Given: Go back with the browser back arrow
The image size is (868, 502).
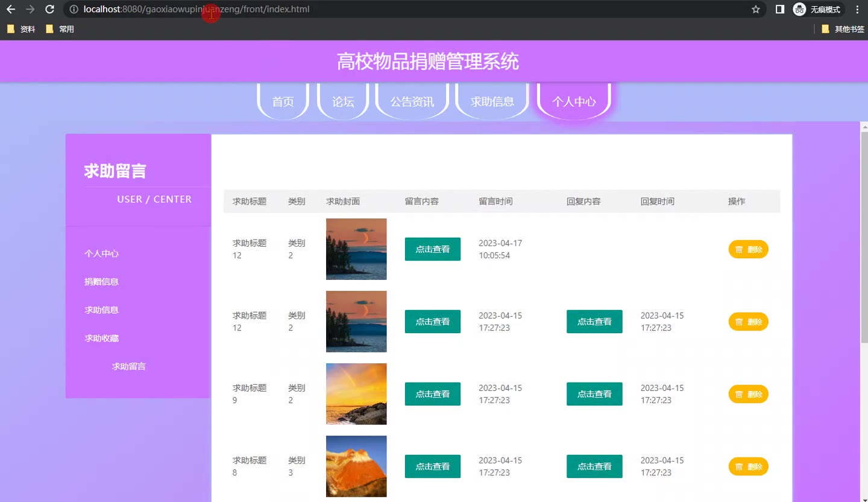Looking at the screenshot, I should pos(11,9).
